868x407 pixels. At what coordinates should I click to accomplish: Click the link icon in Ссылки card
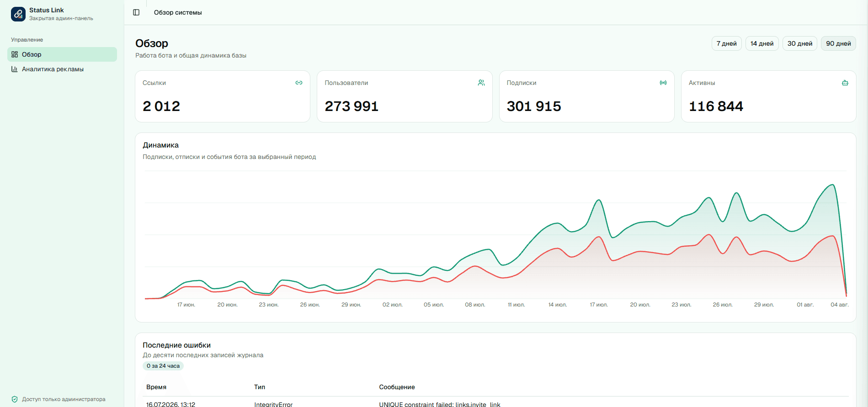299,83
